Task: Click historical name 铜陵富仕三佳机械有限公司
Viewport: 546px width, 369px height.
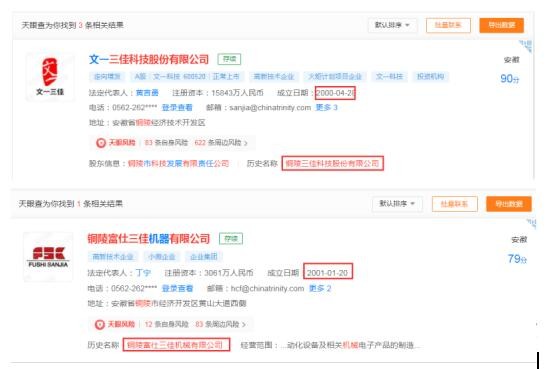Action: coord(176,345)
